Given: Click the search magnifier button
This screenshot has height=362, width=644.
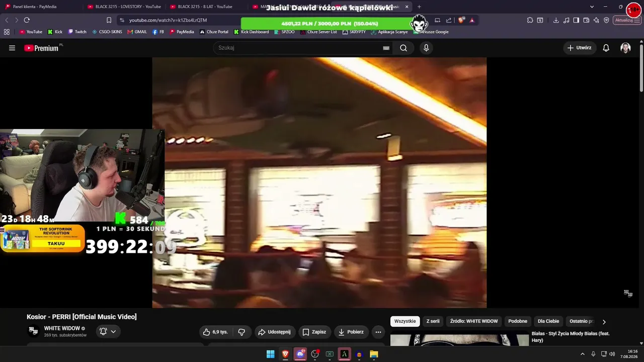Looking at the screenshot, I should click(404, 48).
